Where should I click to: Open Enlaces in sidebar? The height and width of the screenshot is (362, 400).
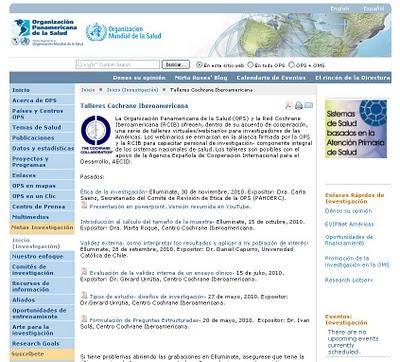click(x=42, y=175)
